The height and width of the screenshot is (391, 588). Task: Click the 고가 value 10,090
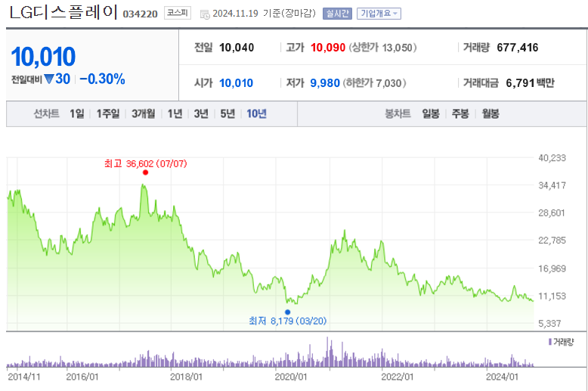328,48
